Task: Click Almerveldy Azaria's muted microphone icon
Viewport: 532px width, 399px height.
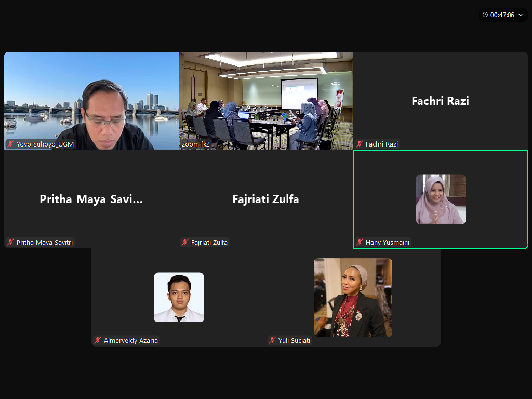Action: [x=98, y=340]
